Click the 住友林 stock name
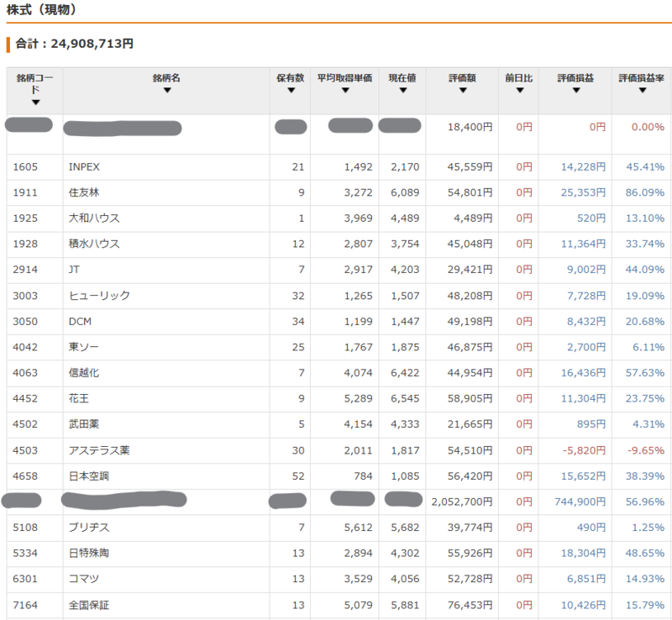The image size is (672, 620). pos(84,192)
